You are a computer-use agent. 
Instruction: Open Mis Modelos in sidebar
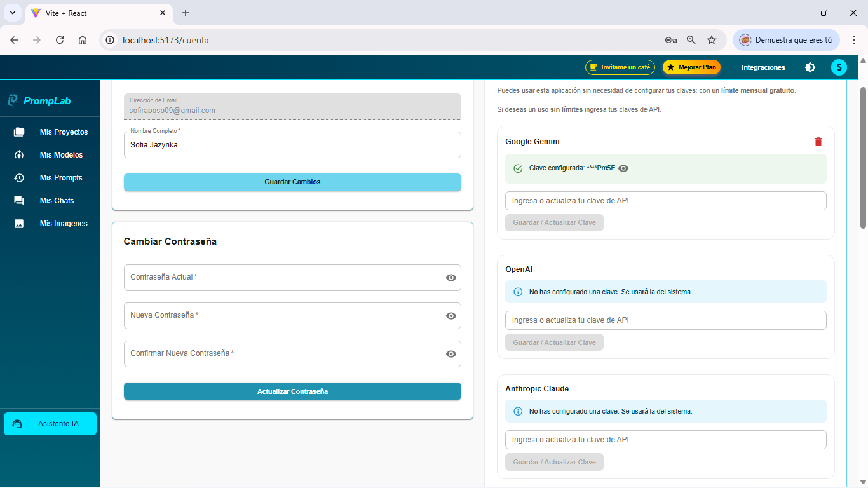pyautogui.click(x=50, y=155)
